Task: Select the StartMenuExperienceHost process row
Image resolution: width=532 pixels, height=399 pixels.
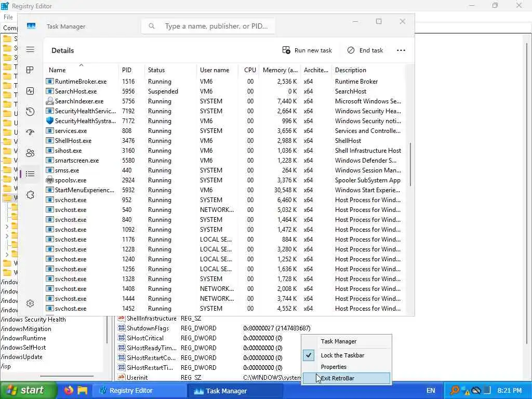Action: click(224, 190)
